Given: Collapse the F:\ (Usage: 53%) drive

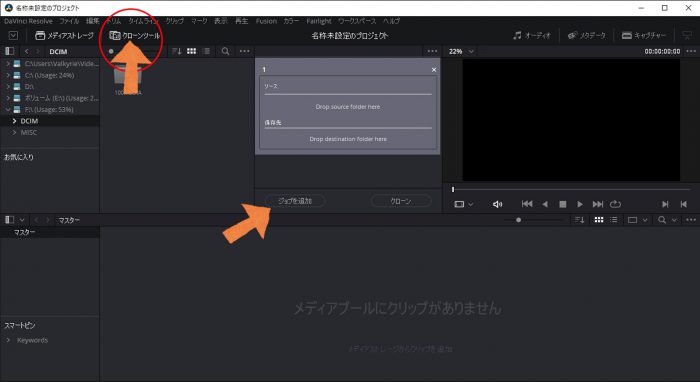Looking at the screenshot, I should (8, 109).
